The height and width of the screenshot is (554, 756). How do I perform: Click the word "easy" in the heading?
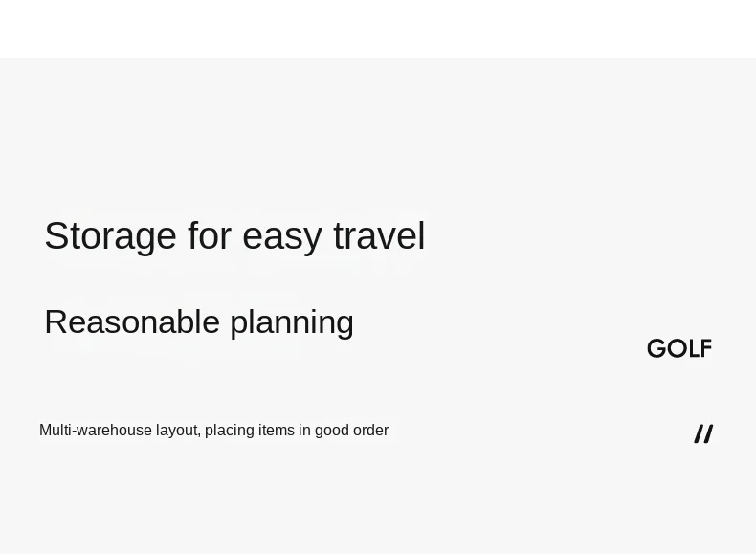(x=282, y=238)
